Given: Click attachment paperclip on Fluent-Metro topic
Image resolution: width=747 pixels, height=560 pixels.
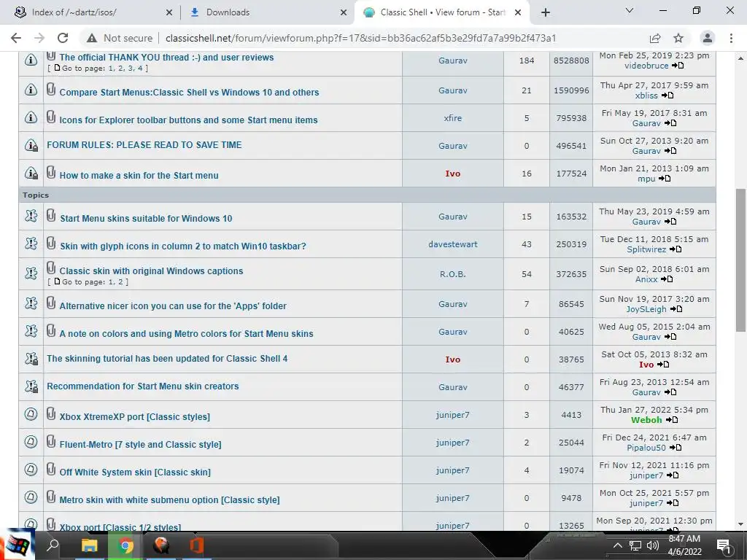Looking at the screenshot, I should [x=51, y=441].
